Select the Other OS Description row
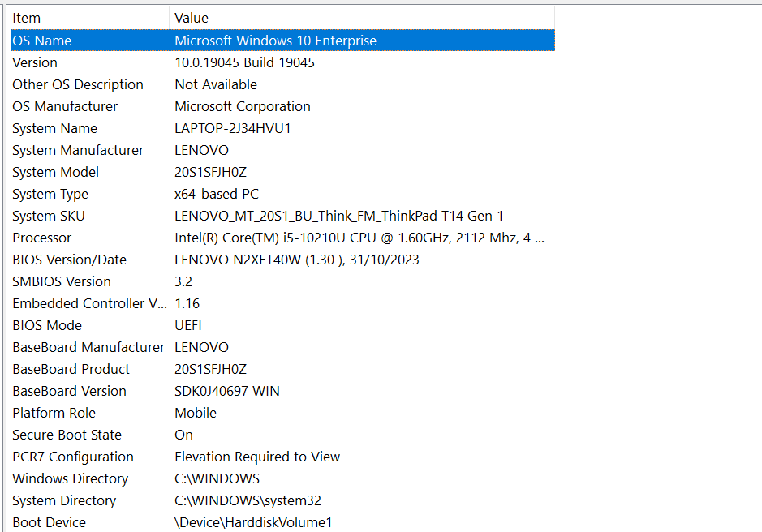Viewport: 762px width, 532px height. point(282,84)
